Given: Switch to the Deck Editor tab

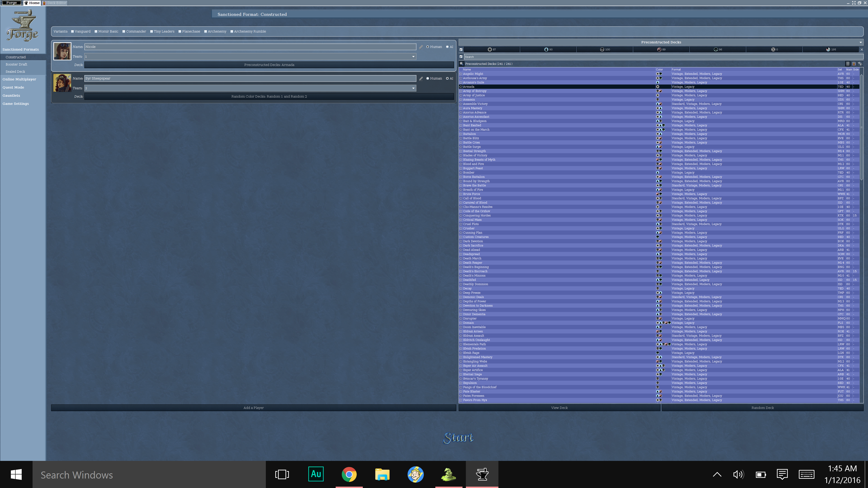Looking at the screenshot, I should (54, 3).
